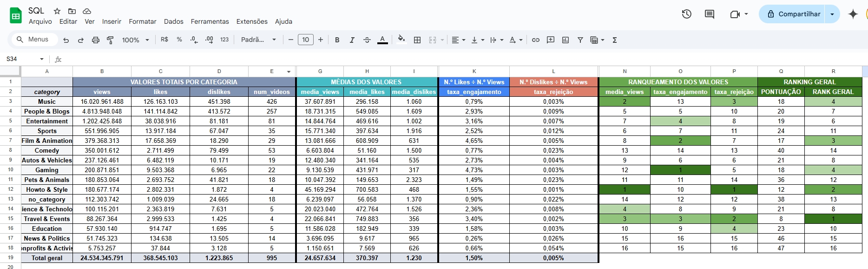Decrease font size with minus button

[291, 40]
